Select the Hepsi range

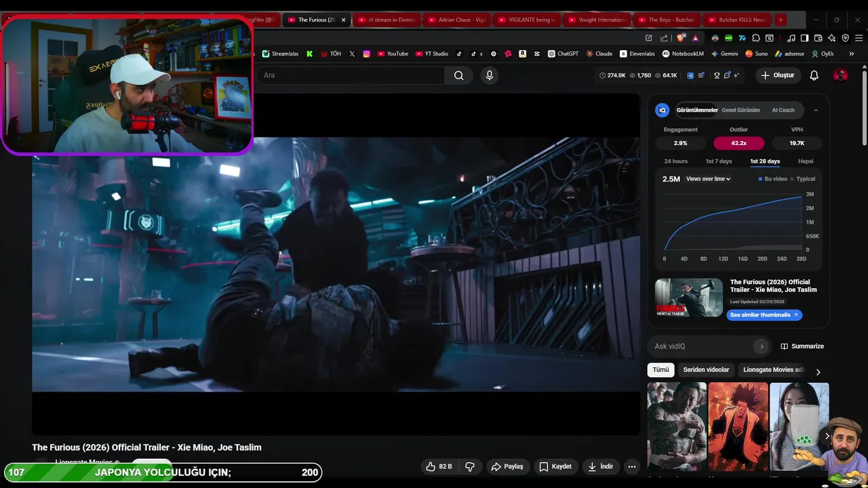pyautogui.click(x=806, y=161)
